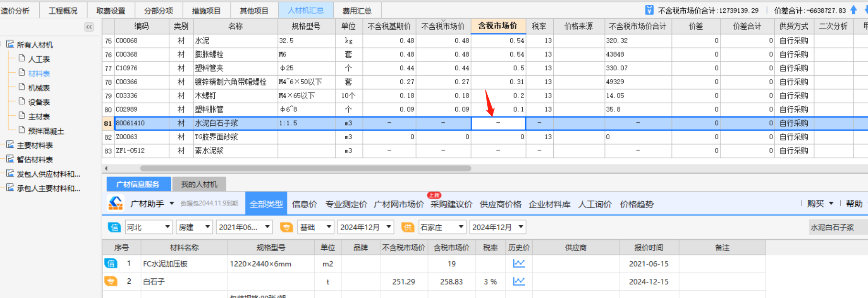Open the 供应商价格 category
The width and height of the screenshot is (868, 298).
(501, 204)
